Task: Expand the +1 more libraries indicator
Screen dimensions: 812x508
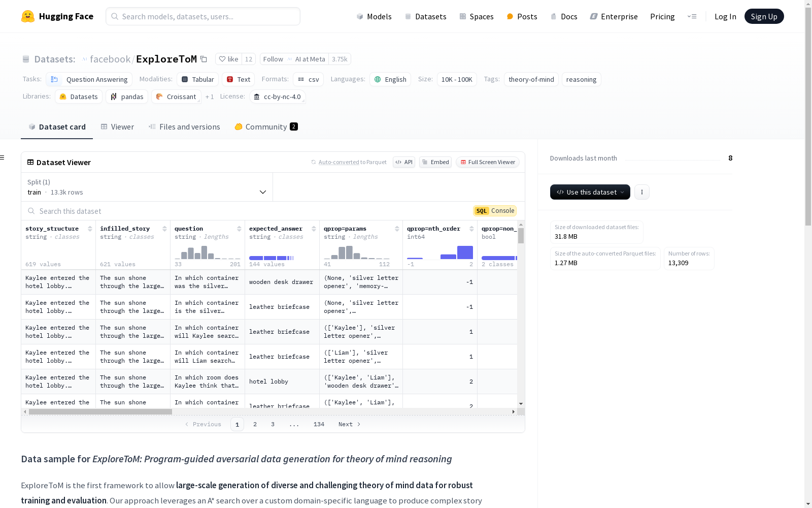Action: point(210,97)
